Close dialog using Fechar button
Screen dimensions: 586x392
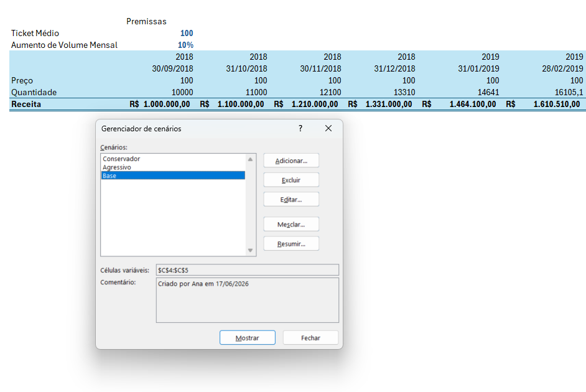(x=310, y=337)
